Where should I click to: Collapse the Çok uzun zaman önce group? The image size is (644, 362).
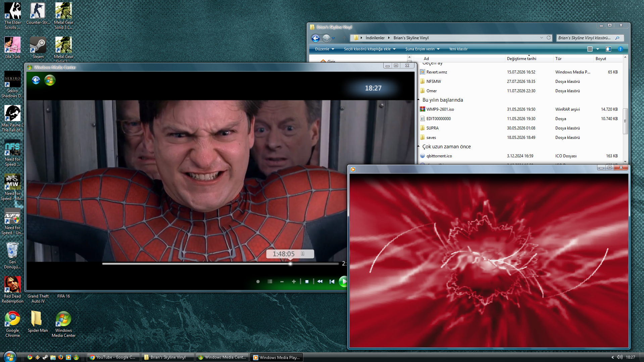pos(418,147)
